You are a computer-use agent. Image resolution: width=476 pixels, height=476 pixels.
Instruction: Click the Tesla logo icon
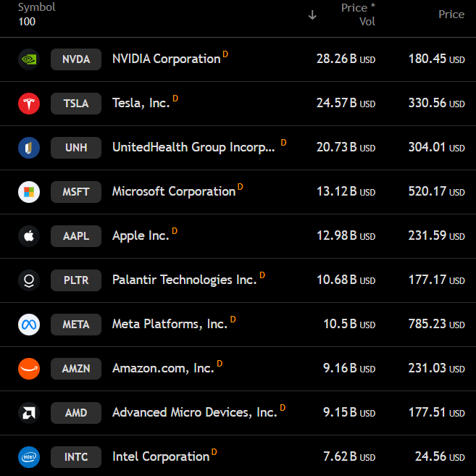(x=29, y=104)
